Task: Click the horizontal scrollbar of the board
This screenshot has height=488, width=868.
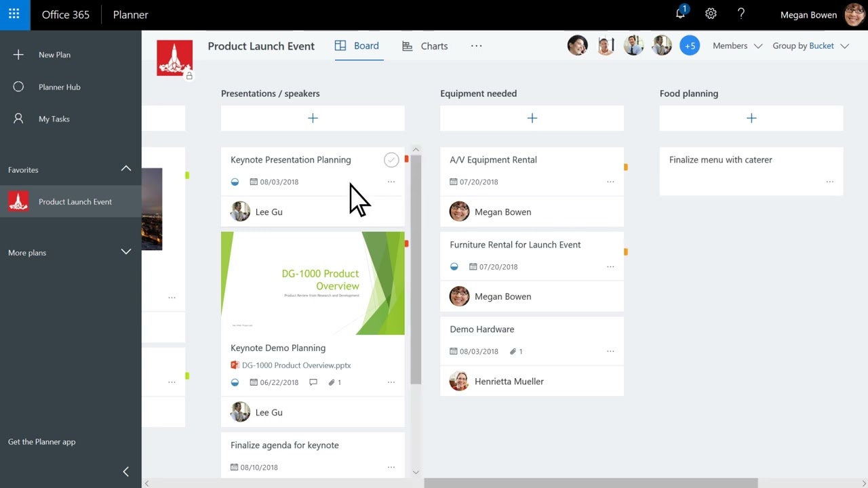Action: point(591,483)
